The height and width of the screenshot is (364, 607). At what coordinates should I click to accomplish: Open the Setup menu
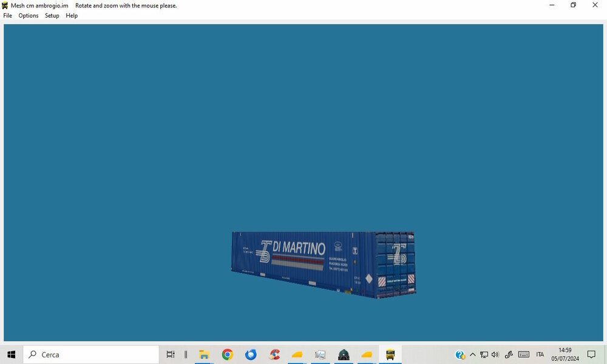pyautogui.click(x=52, y=16)
